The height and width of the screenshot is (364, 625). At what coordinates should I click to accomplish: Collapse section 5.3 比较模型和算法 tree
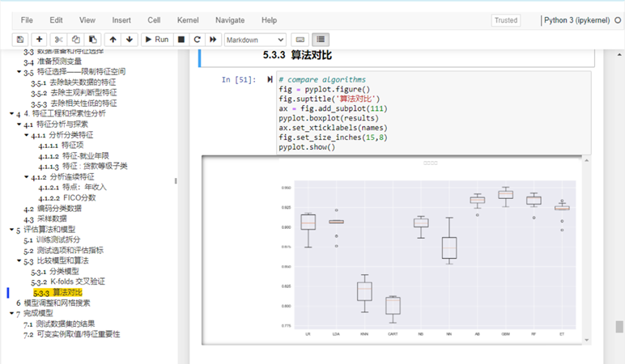(19, 261)
